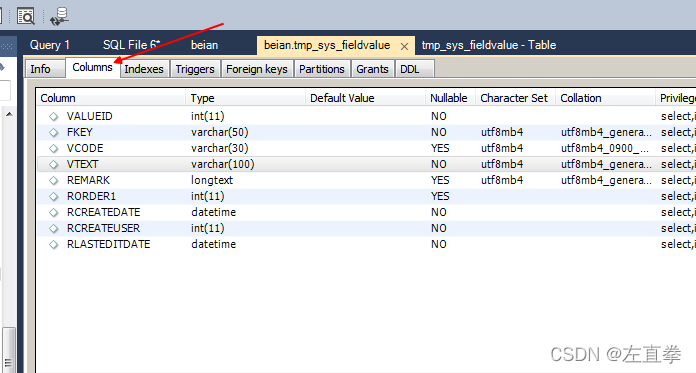
Task: Click the diamond icon beside VCODE
Action: point(54,148)
